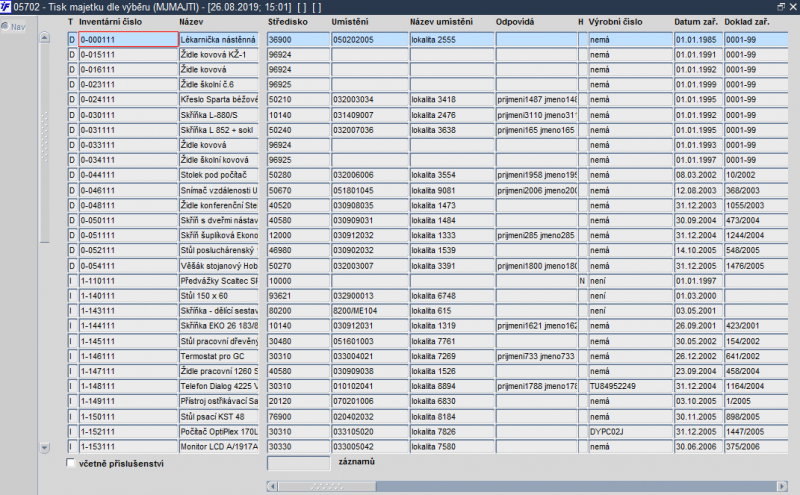Click 'Přístroj ostřikávací Sa' name cell
800x495 pixels.
pos(219,401)
